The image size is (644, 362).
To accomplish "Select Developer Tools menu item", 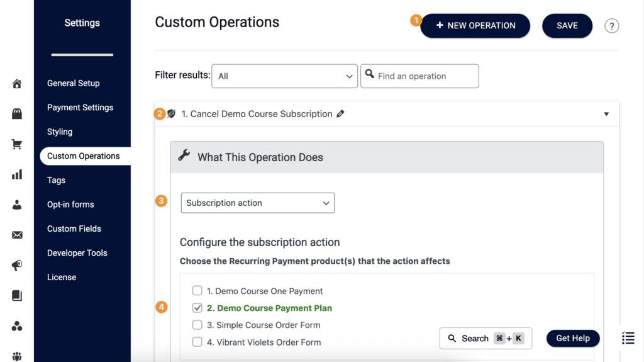I will [x=77, y=253].
